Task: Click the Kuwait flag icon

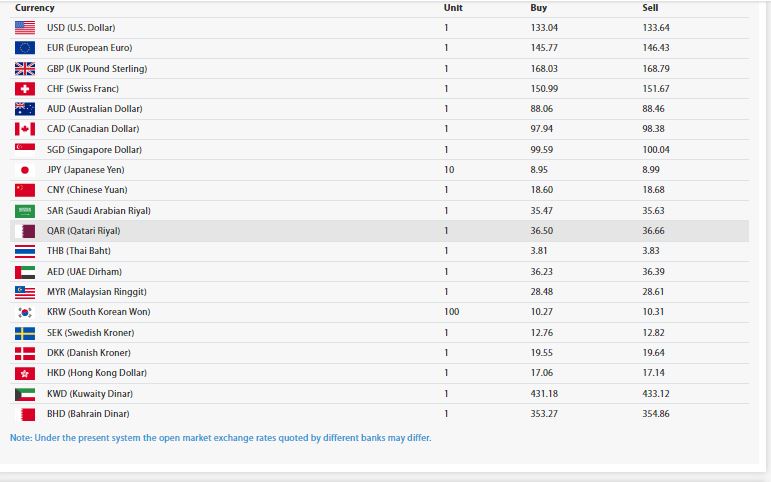Action: tap(25, 394)
